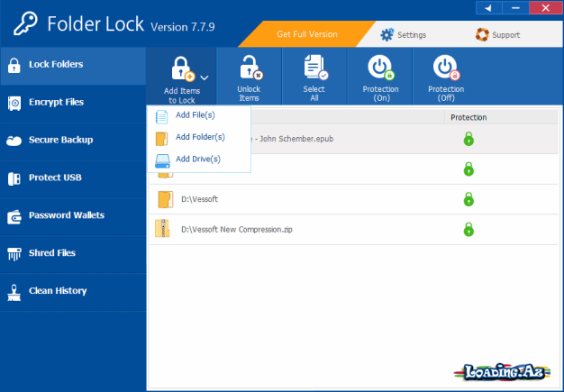The height and width of the screenshot is (392, 564).
Task: Open the Support tab
Action: click(x=498, y=35)
